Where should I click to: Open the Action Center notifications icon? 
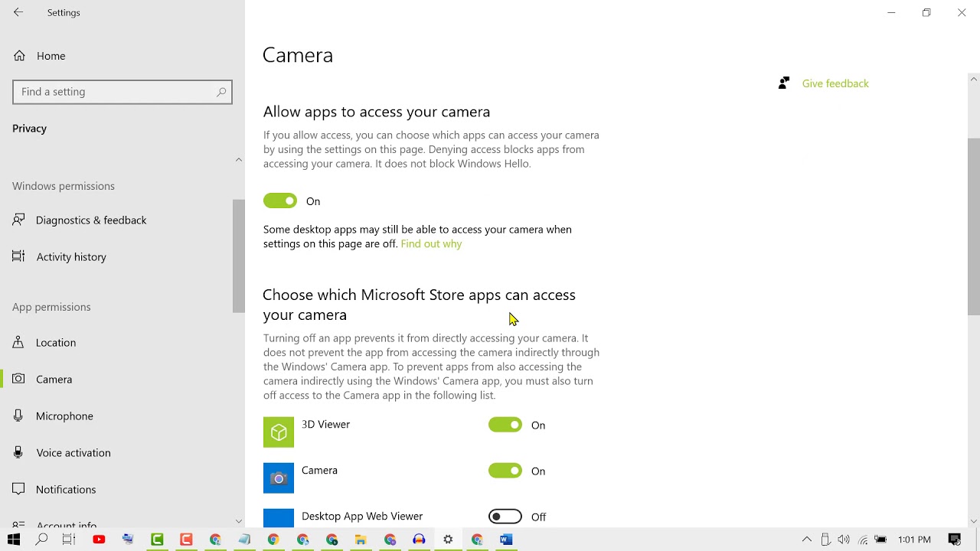point(955,540)
